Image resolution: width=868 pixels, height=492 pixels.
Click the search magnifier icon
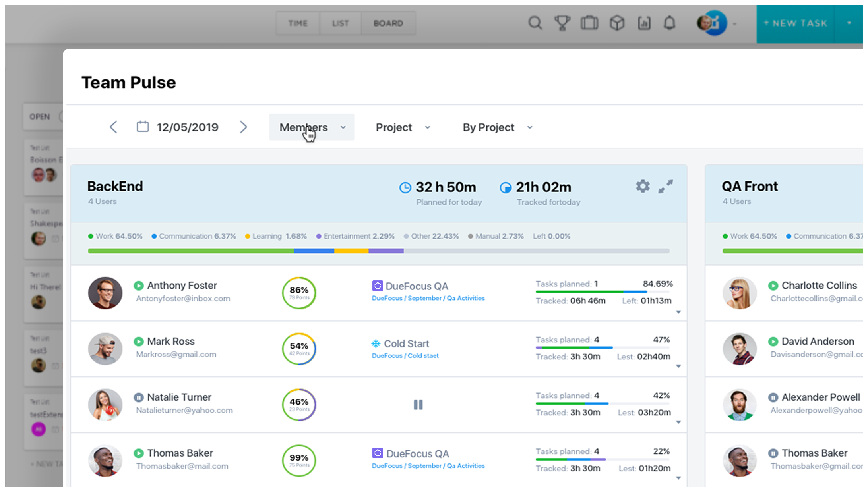(535, 23)
